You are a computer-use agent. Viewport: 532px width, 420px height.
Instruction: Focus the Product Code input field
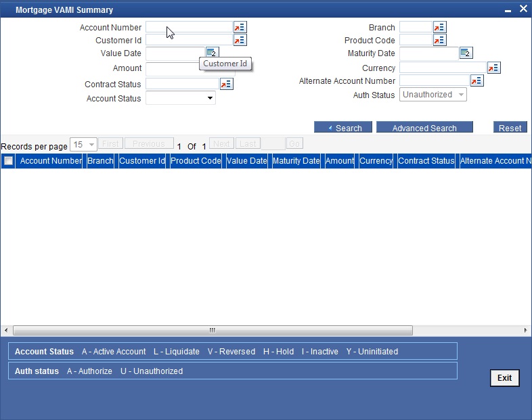(416, 40)
